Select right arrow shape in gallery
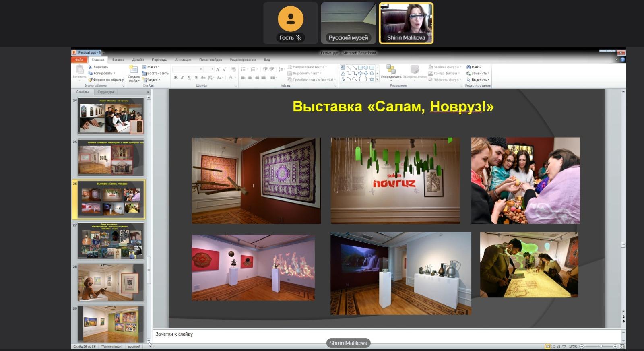 click(360, 73)
